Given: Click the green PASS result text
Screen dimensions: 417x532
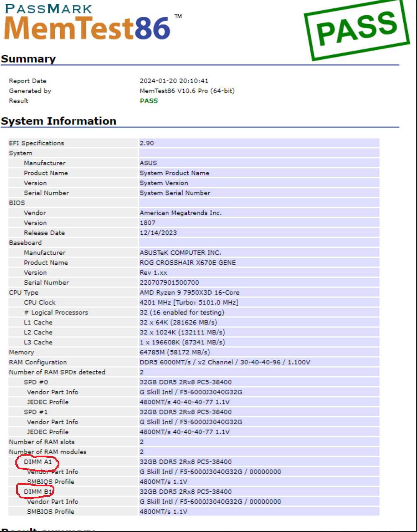Looking at the screenshot, I should point(149,101).
